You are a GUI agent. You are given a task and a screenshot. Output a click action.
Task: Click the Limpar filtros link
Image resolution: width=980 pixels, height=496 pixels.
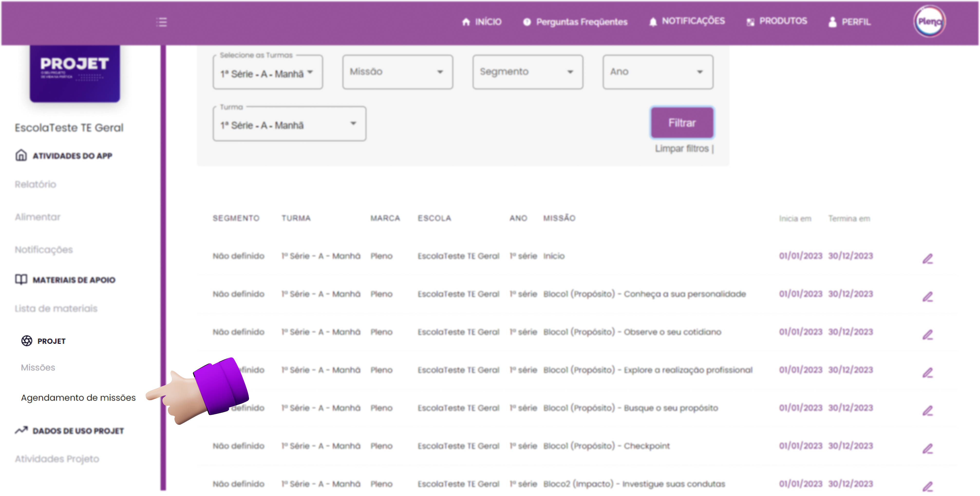coord(681,149)
